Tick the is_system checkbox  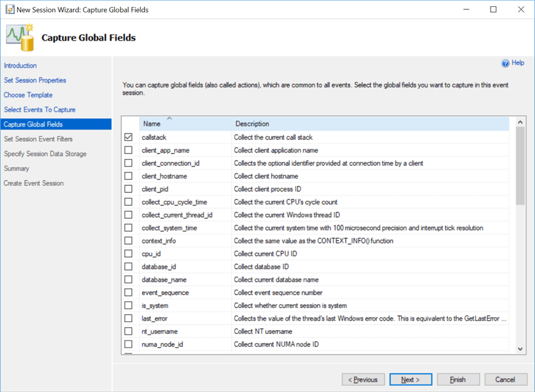coord(128,305)
